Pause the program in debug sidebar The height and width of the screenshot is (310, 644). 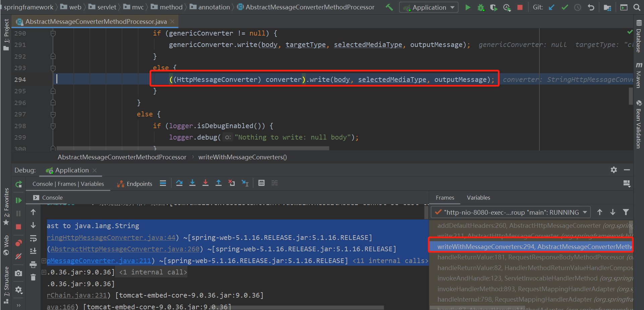coord(19,213)
